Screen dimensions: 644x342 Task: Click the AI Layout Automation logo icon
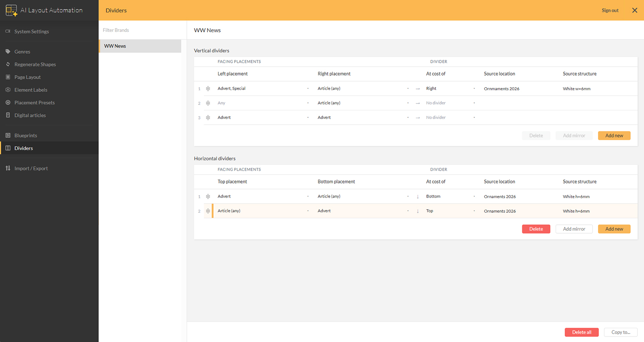11,10
